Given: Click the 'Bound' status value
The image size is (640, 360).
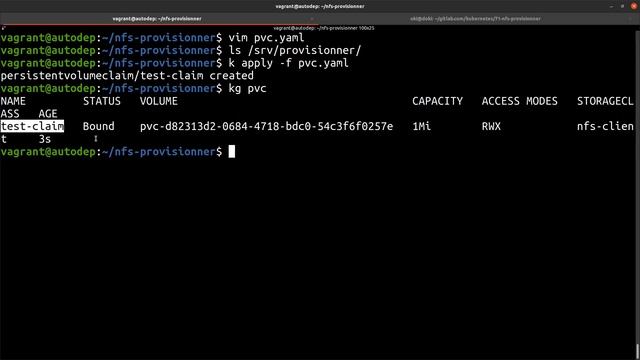Looking at the screenshot, I should pyautogui.click(x=99, y=127).
